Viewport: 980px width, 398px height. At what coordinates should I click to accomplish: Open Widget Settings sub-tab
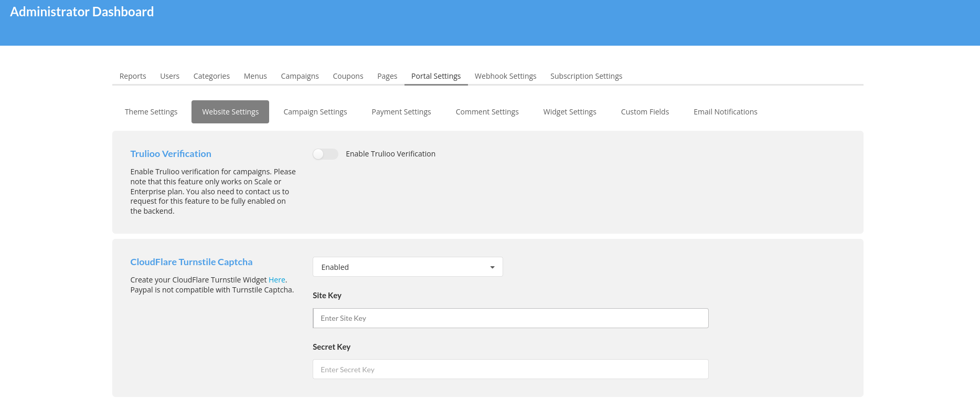[570, 112]
